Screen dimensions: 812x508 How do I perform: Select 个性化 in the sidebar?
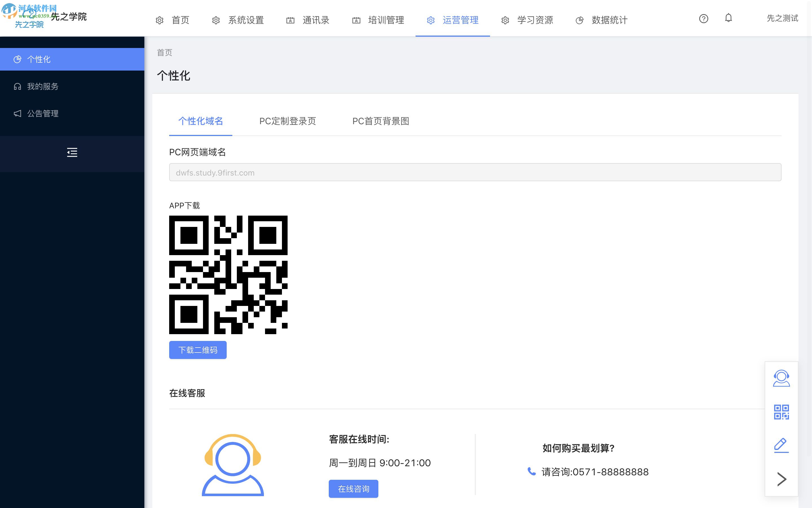(x=72, y=59)
